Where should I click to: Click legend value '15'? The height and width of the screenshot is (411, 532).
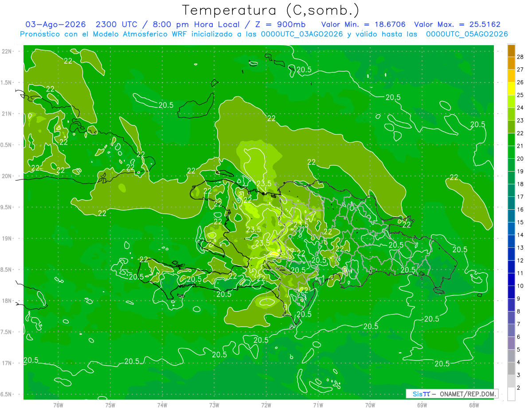tap(521, 222)
